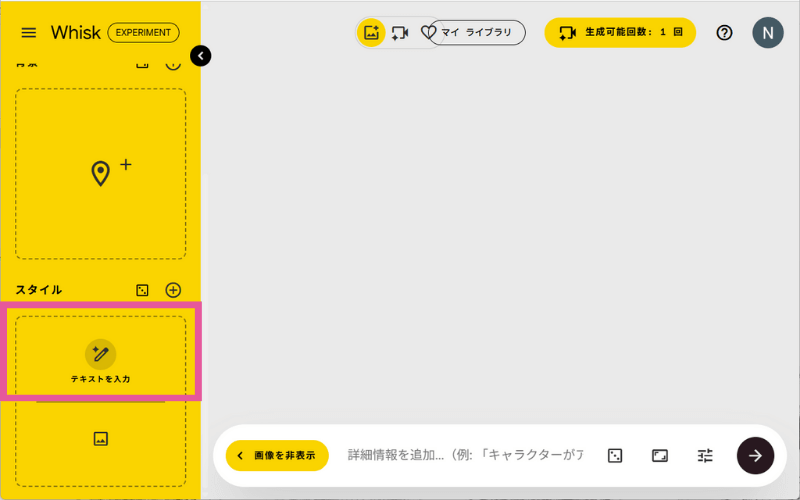
Task: Open the aspect ratio icon in prompt bar
Action: tap(660, 456)
